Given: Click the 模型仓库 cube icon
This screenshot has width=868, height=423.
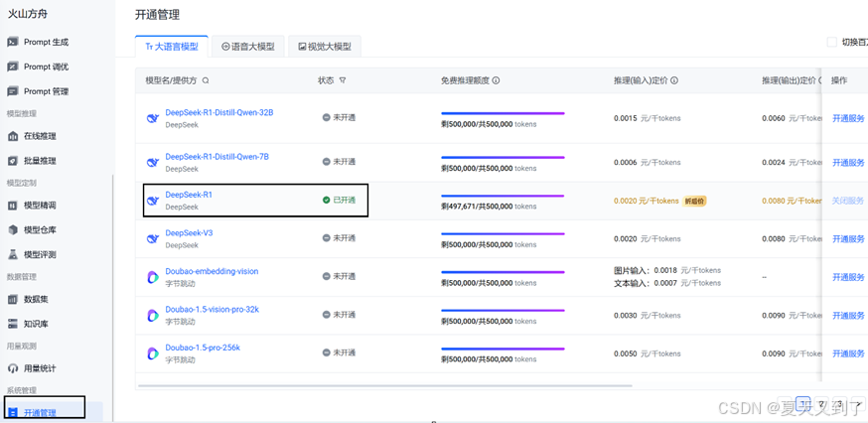Looking at the screenshot, I should click(13, 229).
